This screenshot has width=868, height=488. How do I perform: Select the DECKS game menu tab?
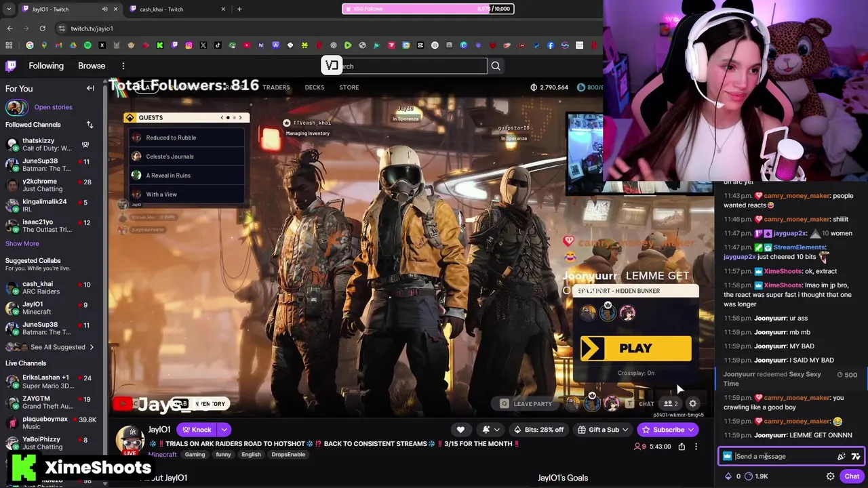tap(315, 87)
